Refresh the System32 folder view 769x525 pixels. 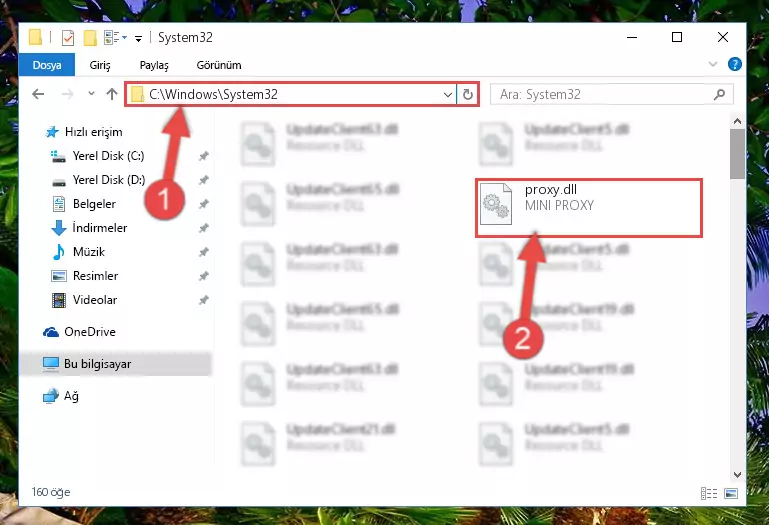(467, 94)
